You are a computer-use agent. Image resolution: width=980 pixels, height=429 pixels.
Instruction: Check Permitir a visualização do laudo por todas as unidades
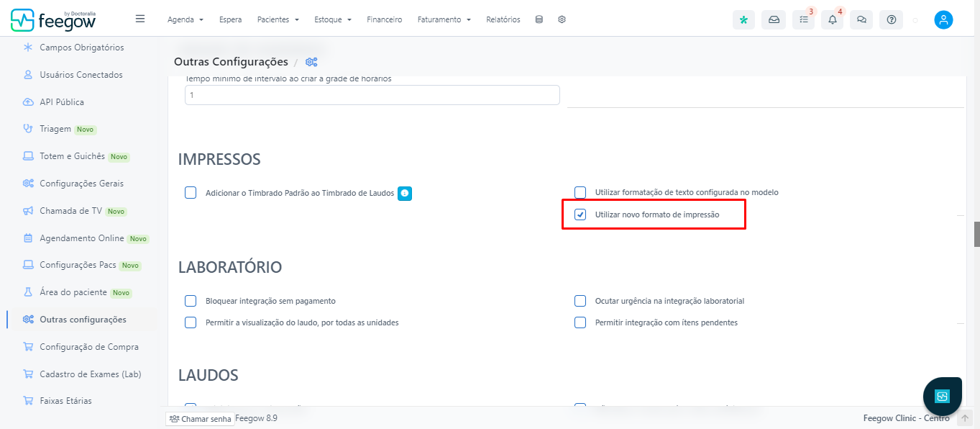191,322
